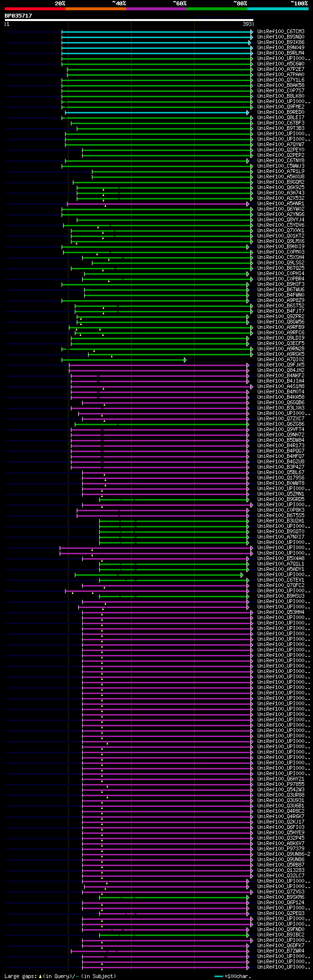Screen dimensions: 313x980
Task: Select label UniRef100_B9T3B3
Action: coord(281,128)
